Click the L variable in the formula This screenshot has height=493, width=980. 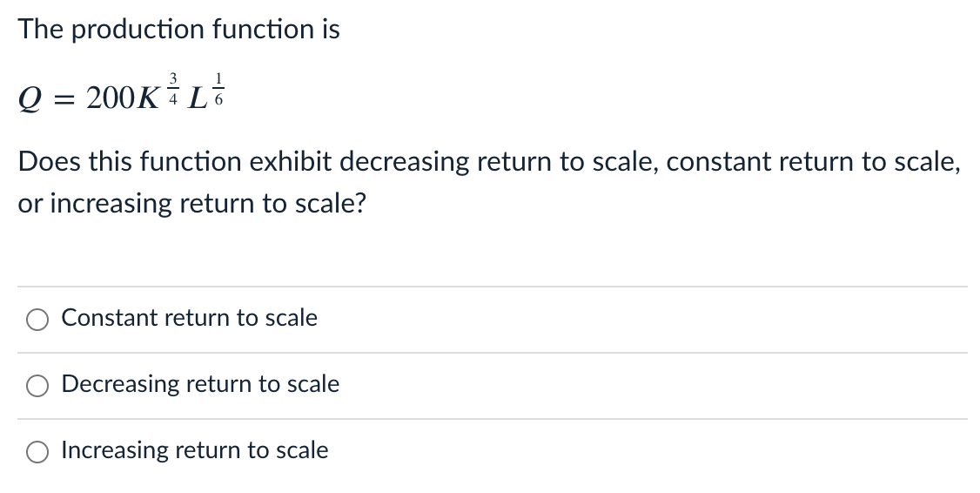(198, 100)
